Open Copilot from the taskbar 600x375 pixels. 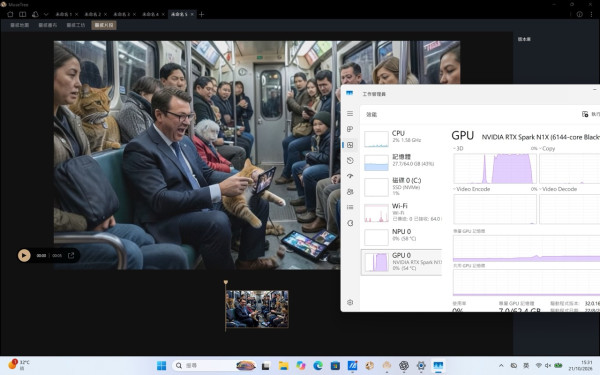pyautogui.click(x=301, y=366)
